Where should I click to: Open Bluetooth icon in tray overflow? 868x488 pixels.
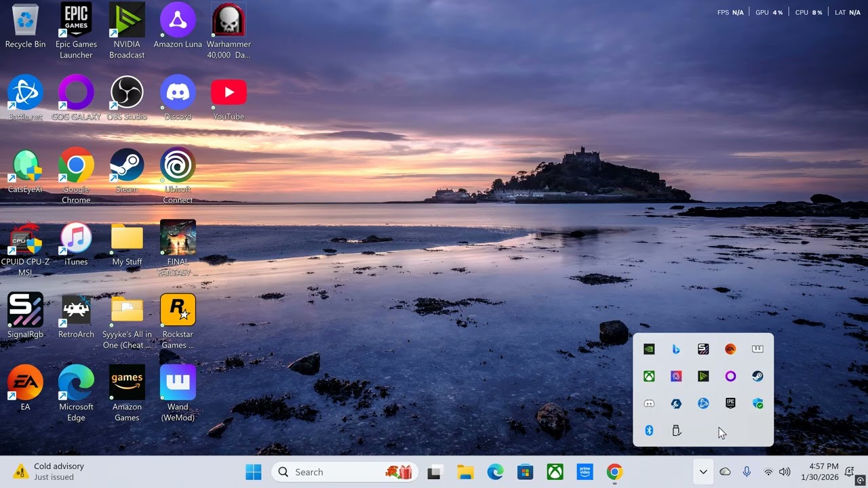(x=649, y=430)
